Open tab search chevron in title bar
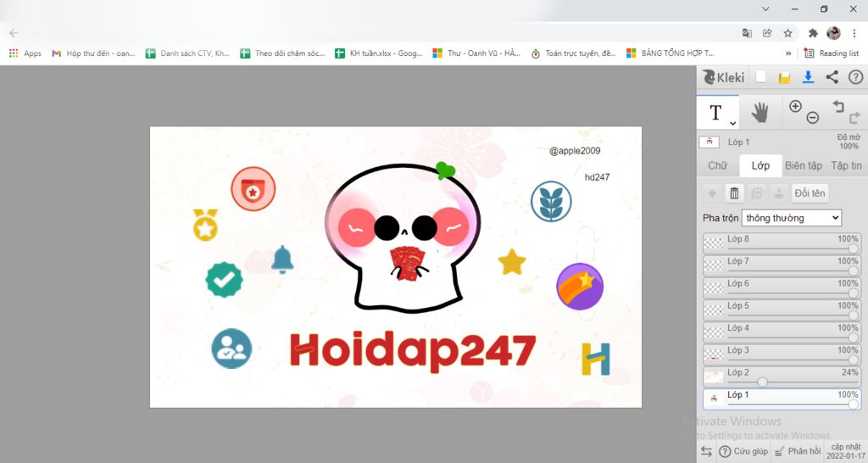Image resolution: width=868 pixels, height=463 pixels. coord(765,8)
